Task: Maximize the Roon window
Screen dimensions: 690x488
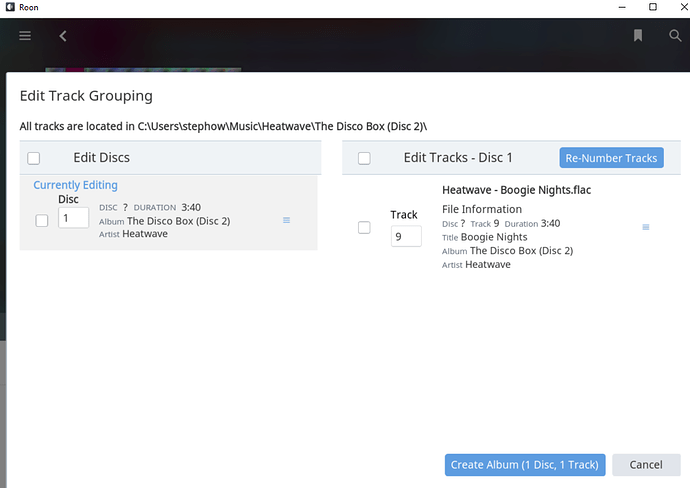Action: [653, 7]
